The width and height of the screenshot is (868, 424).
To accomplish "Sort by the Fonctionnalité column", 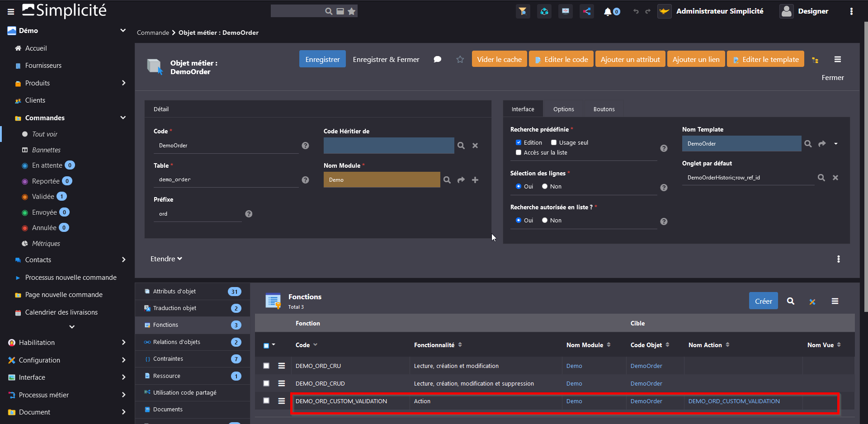I will click(x=438, y=344).
